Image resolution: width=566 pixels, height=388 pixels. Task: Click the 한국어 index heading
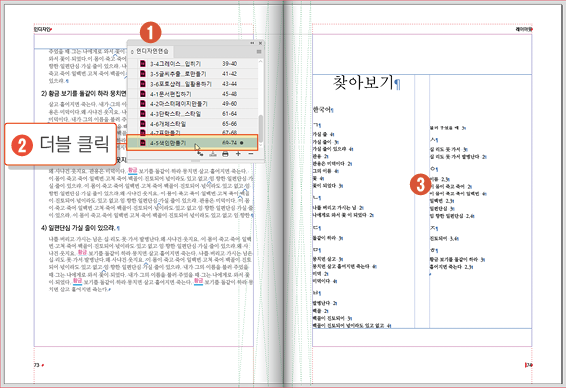coord(321,109)
